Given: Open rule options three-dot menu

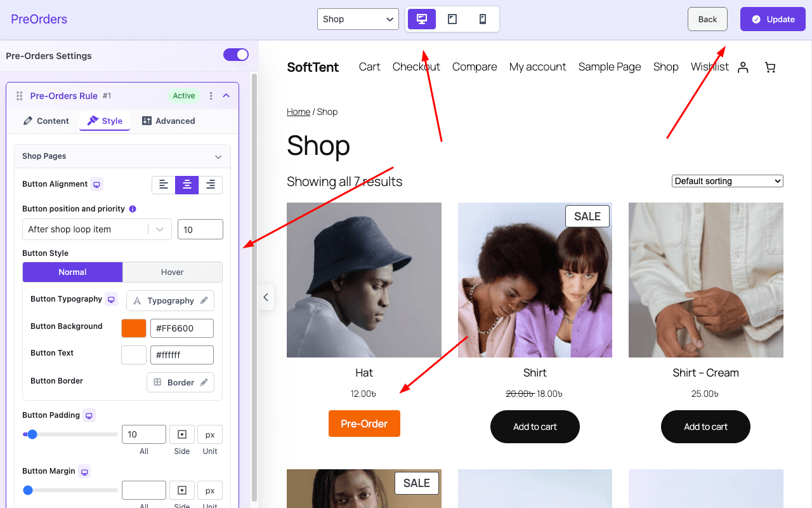Looking at the screenshot, I should click(211, 96).
